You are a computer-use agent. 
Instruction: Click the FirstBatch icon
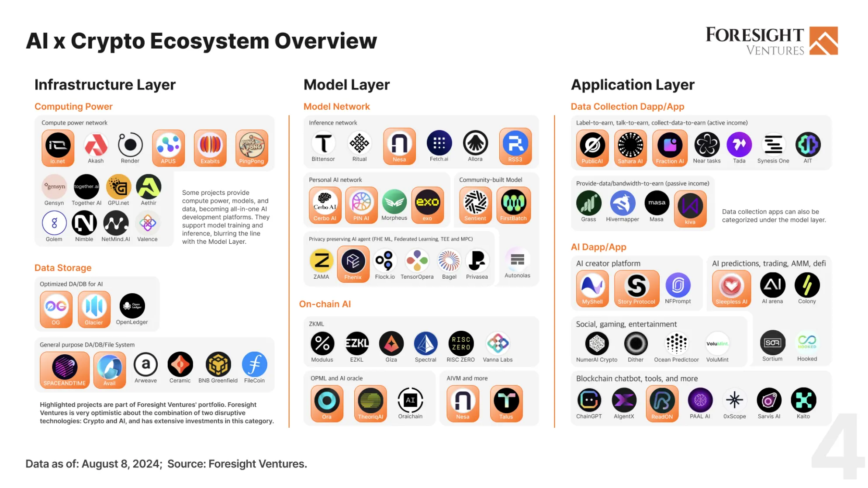tap(514, 202)
